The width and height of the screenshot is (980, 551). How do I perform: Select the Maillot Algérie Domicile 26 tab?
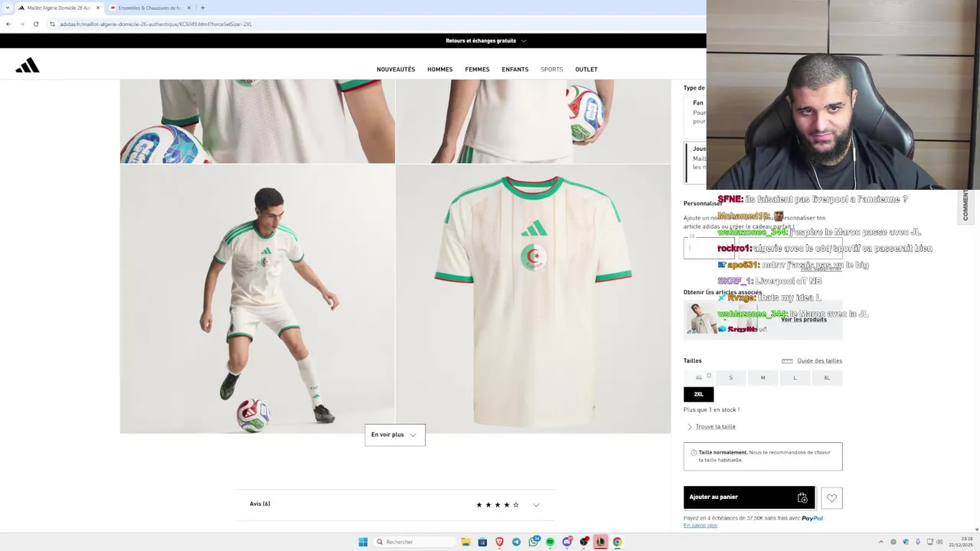click(59, 8)
